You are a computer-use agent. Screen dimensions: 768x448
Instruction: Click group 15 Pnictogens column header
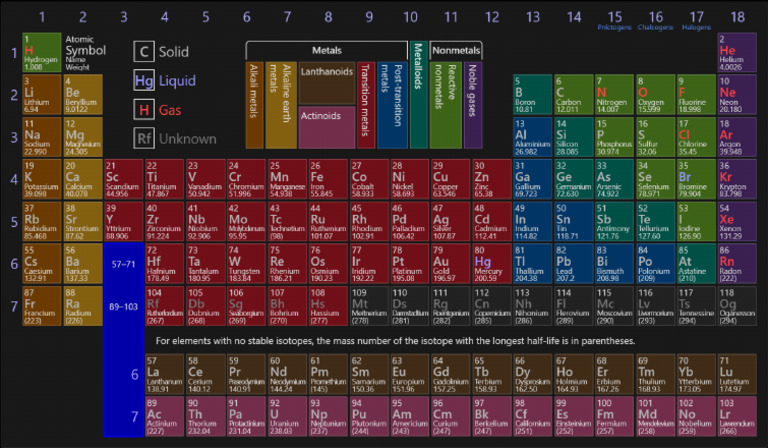click(614, 20)
